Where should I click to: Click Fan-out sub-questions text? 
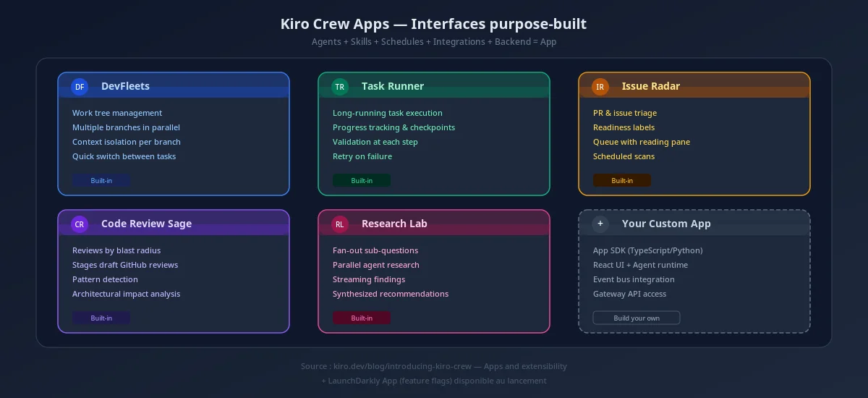click(375, 250)
